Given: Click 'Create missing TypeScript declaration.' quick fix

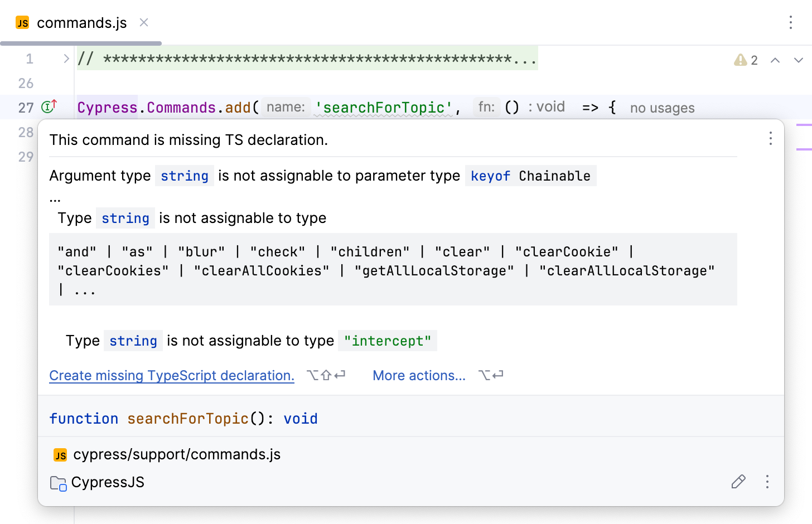Looking at the screenshot, I should (171, 375).
